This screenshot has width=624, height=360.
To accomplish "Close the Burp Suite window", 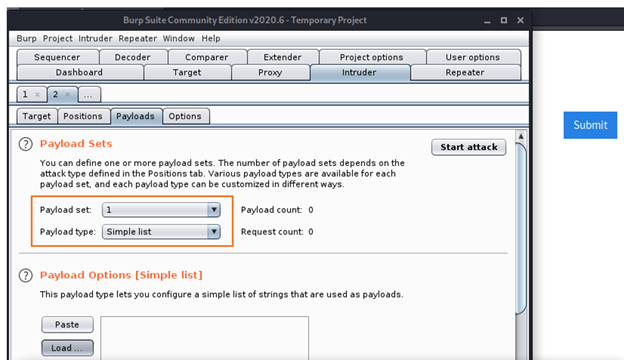I will (x=521, y=20).
